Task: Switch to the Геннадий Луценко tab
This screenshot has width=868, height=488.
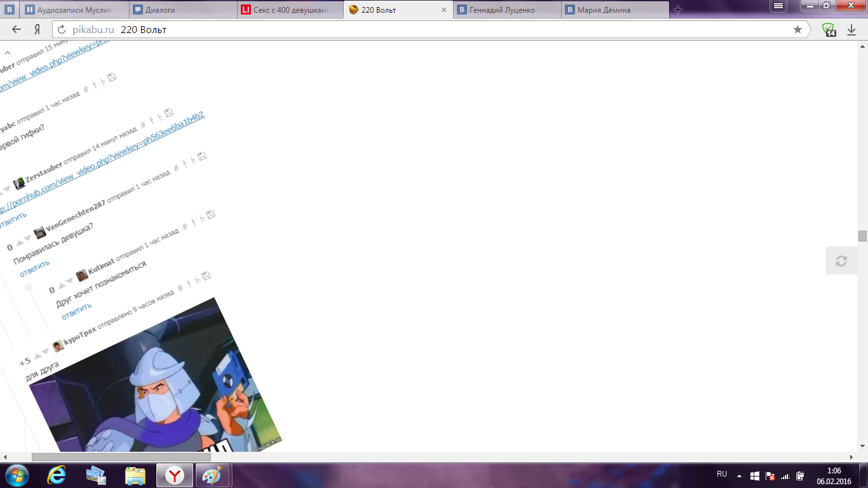Action: [508, 10]
